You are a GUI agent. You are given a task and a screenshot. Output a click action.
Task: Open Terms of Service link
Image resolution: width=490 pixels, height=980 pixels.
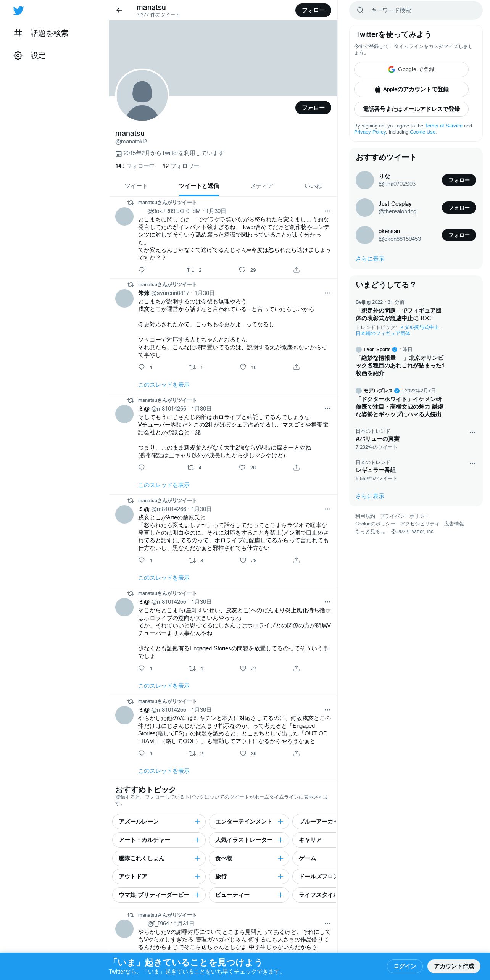pyautogui.click(x=443, y=126)
